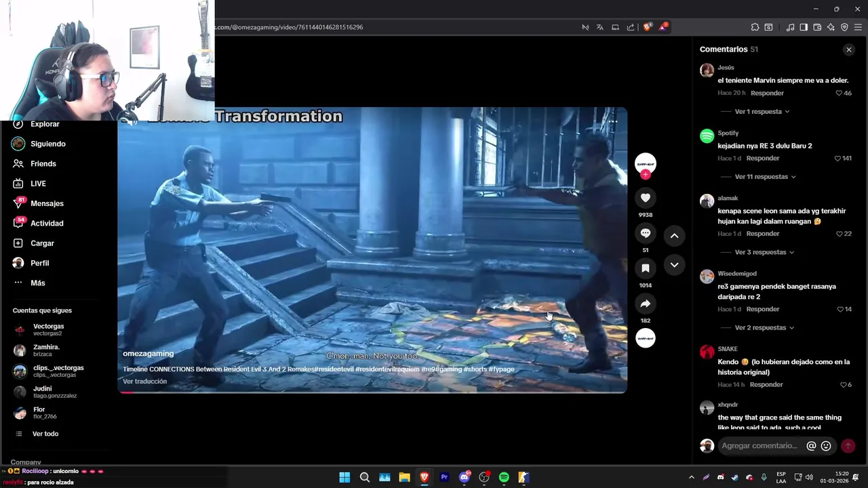Viewport: 868px width, 488px height.
Task: Follow omezagaming via the red plus badge
Action: (x=645, y=175)
